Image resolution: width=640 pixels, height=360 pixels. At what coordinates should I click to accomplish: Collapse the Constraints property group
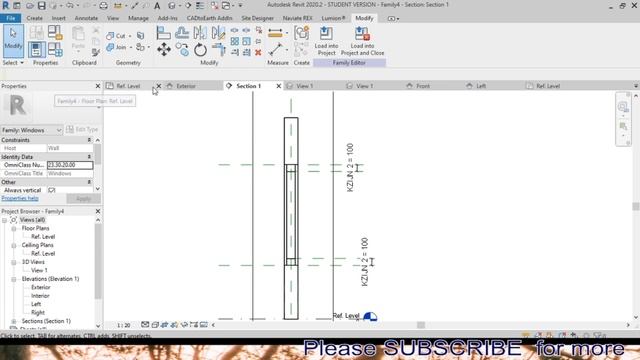tap(89, 140)
